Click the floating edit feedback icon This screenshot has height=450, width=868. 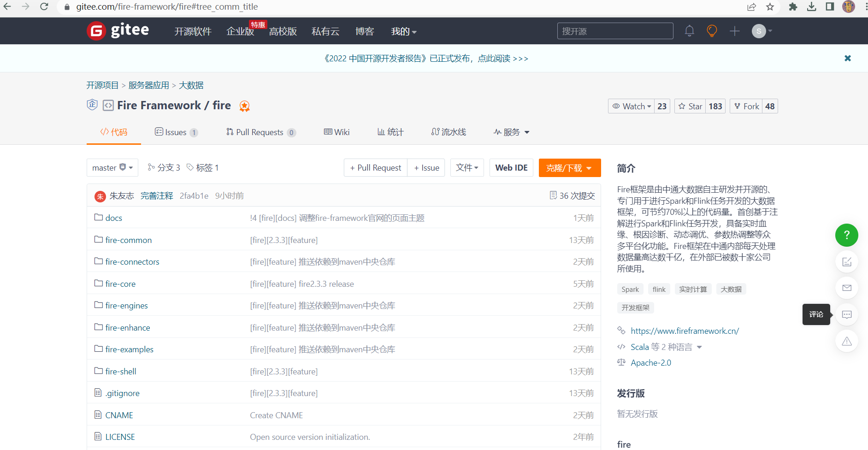(846, 262)
